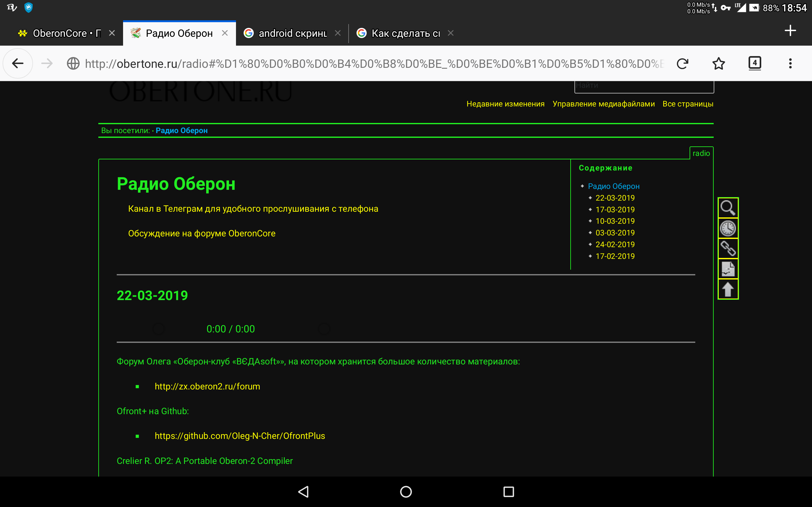The width and height of the screenshot is (812, 507).
Task: Click the page source document icon
Action: (727, 269)
